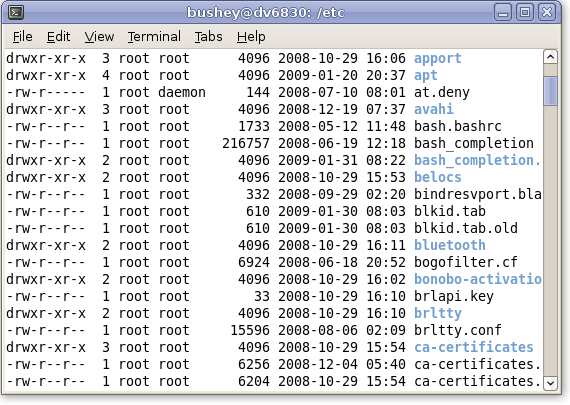Click the date 2008-12-19 in avahi row
The width and height of the screenshot is (570, 405).
318,109
